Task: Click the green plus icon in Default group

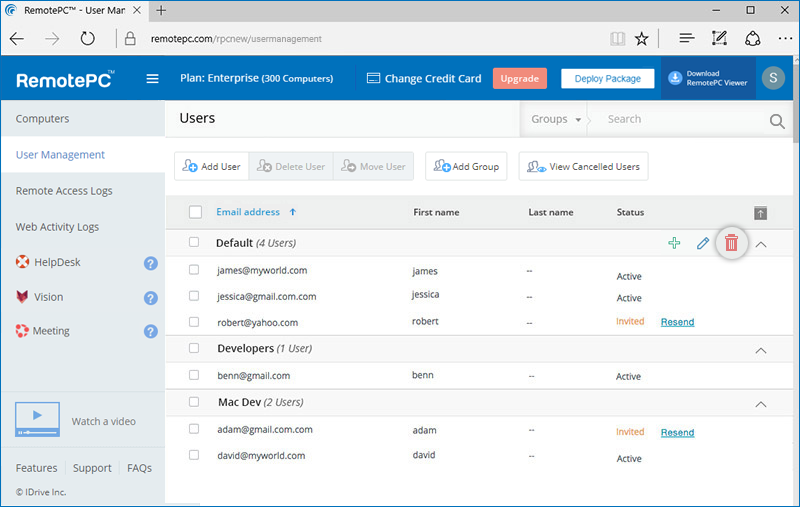Action: click(x=674, y=243)
